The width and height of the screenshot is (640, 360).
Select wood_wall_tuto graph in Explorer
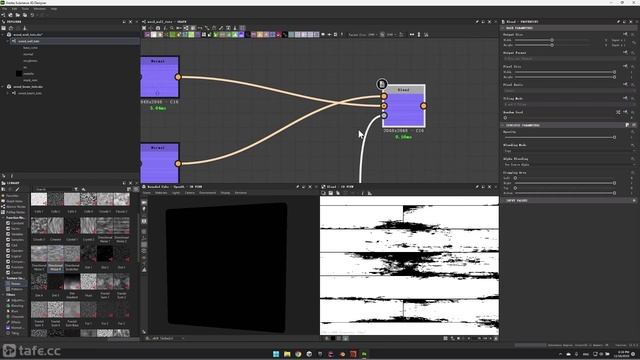(x=29, y=41)
